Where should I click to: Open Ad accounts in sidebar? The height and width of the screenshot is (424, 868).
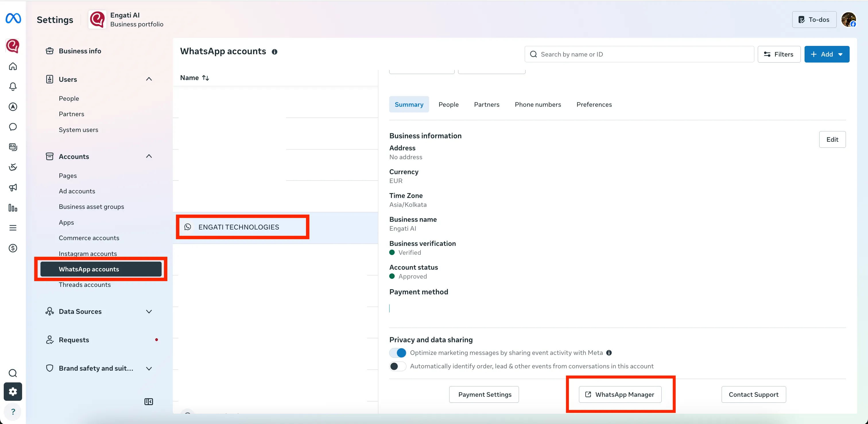pyautogui.click(x=77, y=191)
